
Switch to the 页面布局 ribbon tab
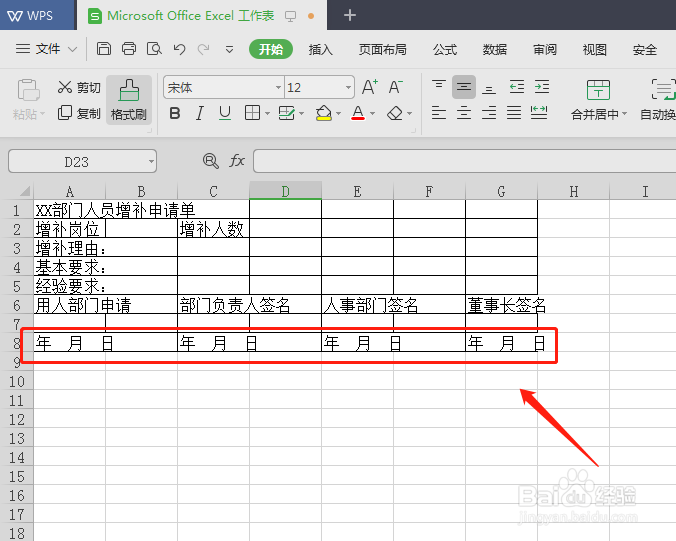click(382, 50)
